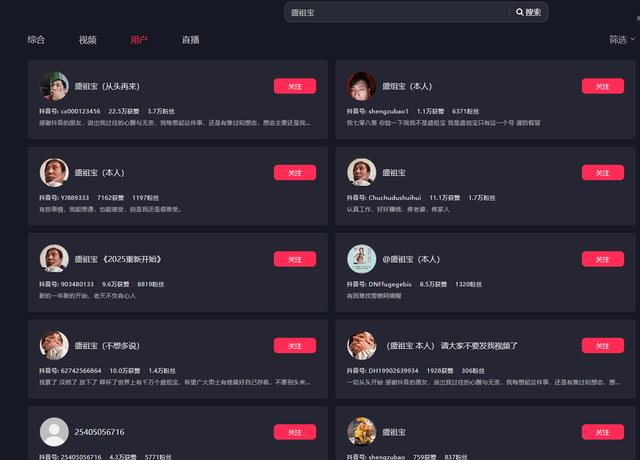The image size is (640, 460).
Task: Follow the account YJ889333
Action: point(295,173)
